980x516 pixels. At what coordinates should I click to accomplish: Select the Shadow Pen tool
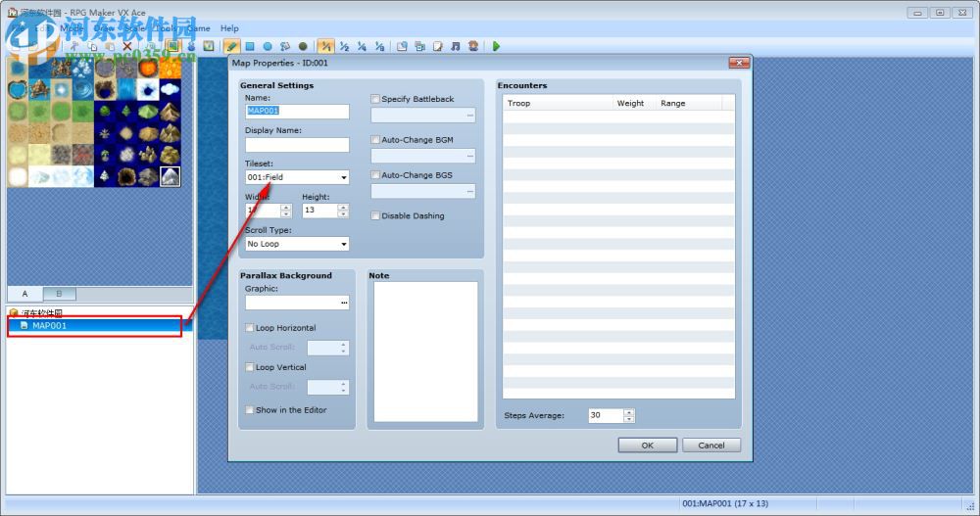point(303,46)
